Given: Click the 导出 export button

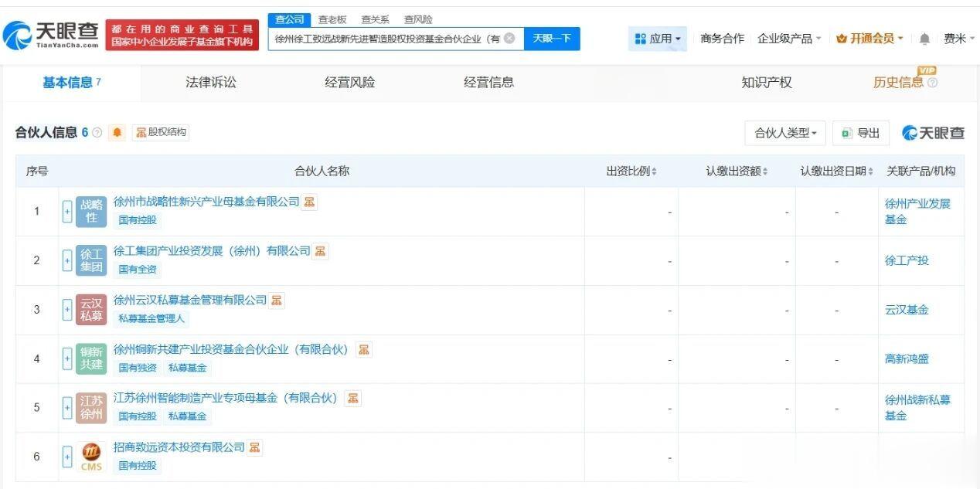Looking at the screenshot, I should (x=861, y=133).
